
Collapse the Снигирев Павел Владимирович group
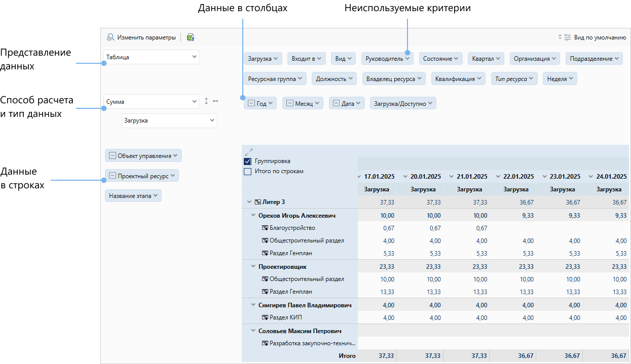(253, 305)
